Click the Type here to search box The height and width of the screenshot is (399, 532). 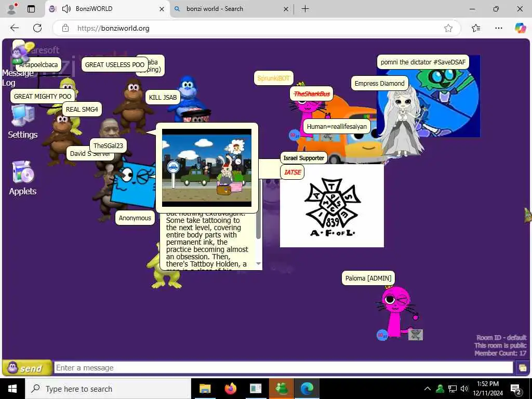[x=108, y=389]
